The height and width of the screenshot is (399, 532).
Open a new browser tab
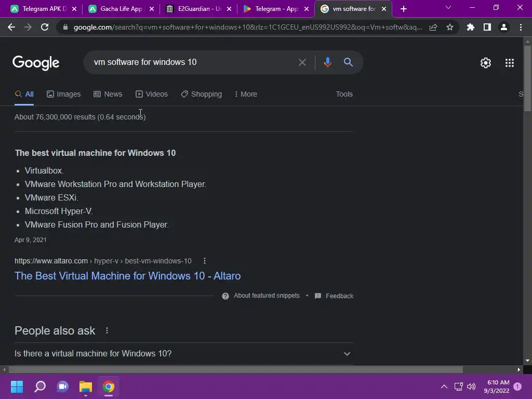click(403, 9)
